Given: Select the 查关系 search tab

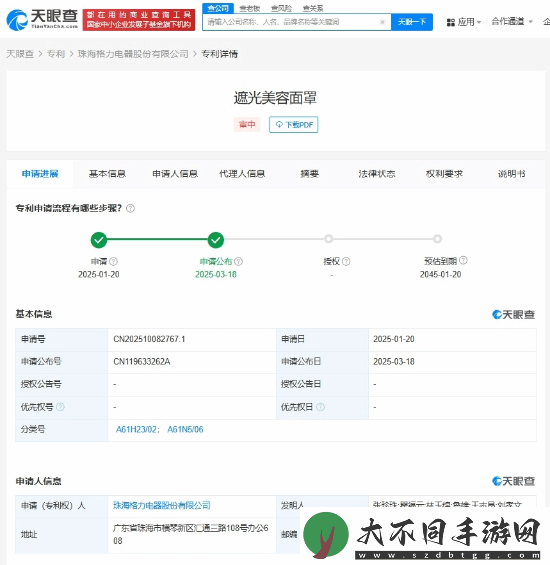Looking at the screenshot, I should click(313, 8).
